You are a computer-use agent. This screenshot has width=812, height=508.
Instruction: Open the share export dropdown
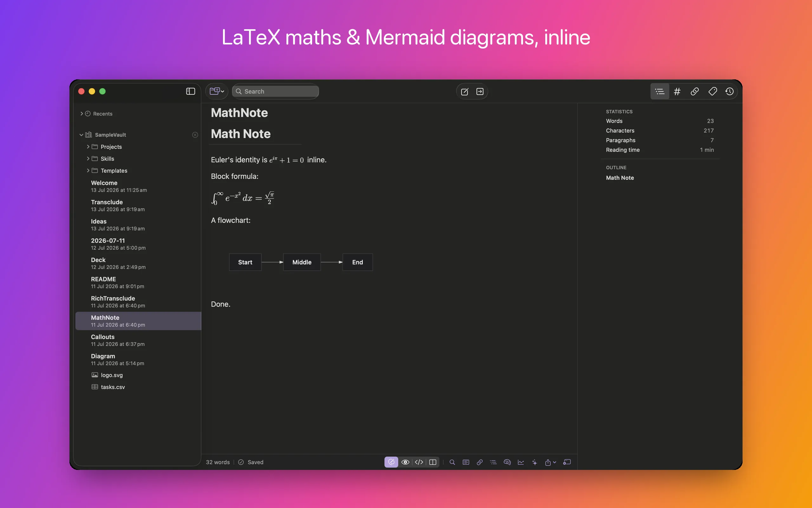point(550,462)
